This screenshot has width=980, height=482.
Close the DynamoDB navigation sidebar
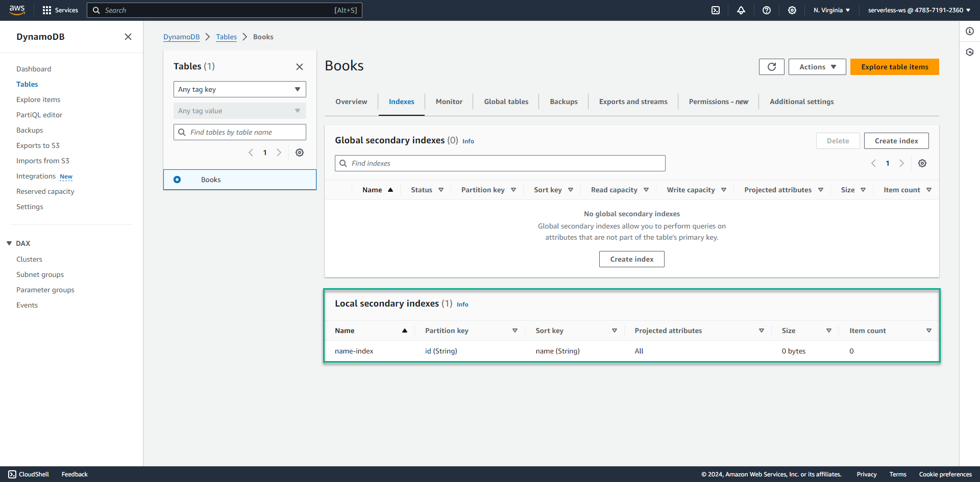click(128, 37)
